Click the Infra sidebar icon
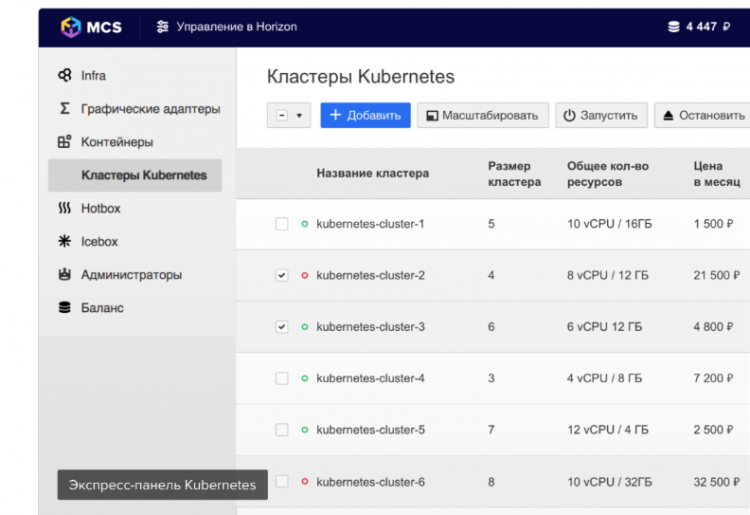This screenshot has width=750, height=515. (x=65, y=76)
